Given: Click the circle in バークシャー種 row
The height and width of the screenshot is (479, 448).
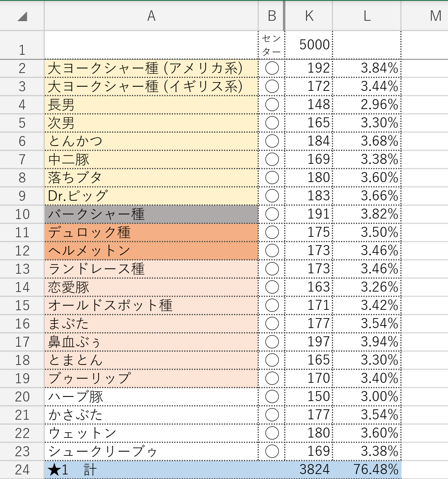Looking at the screenshot, I should coord(272,214).
